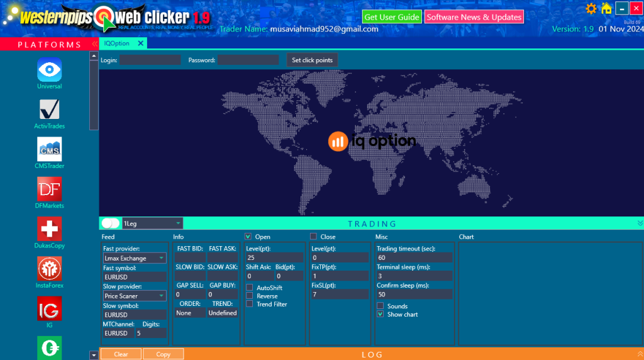Viewport: 644px width, 360px height.
Task: Click the Fast symbol EURUSD field
Action: click(x=135, y=276)
